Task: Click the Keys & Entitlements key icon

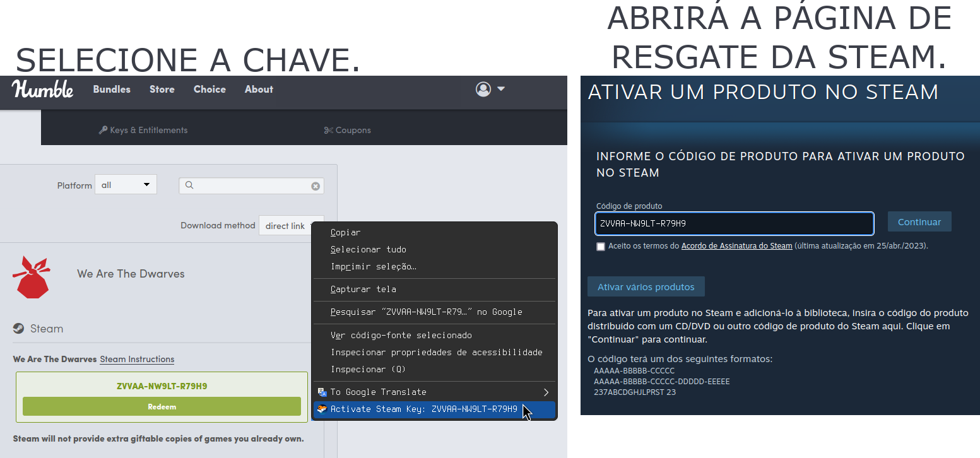Action: (x=103, y=130)
